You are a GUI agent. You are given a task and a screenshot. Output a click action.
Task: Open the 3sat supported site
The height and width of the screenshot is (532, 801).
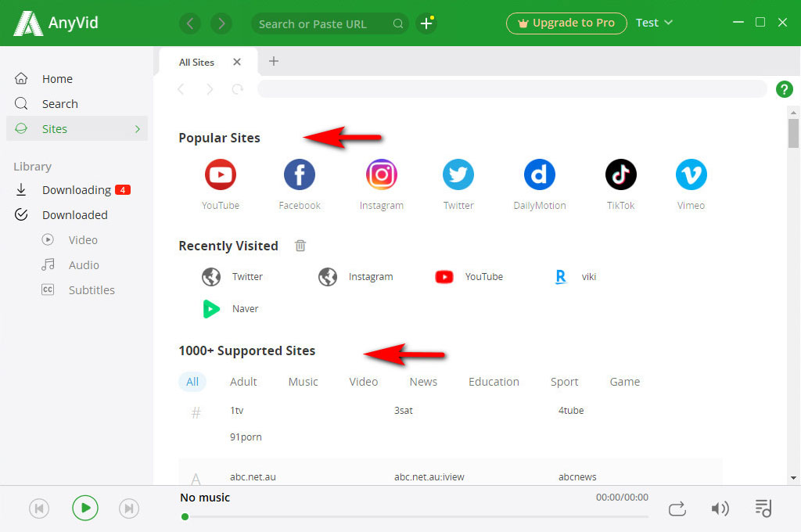coord(403,411)
